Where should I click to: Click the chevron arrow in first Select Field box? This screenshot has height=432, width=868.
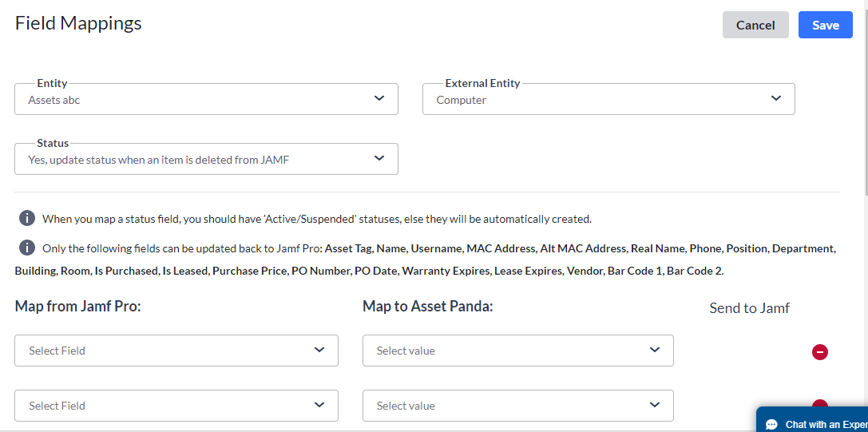click(x=319, y=350)
